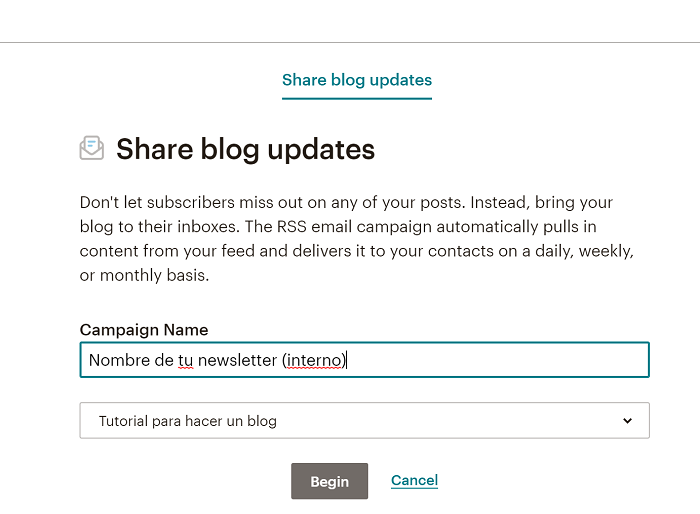Open the Share blog updates tab

(357, 80)
